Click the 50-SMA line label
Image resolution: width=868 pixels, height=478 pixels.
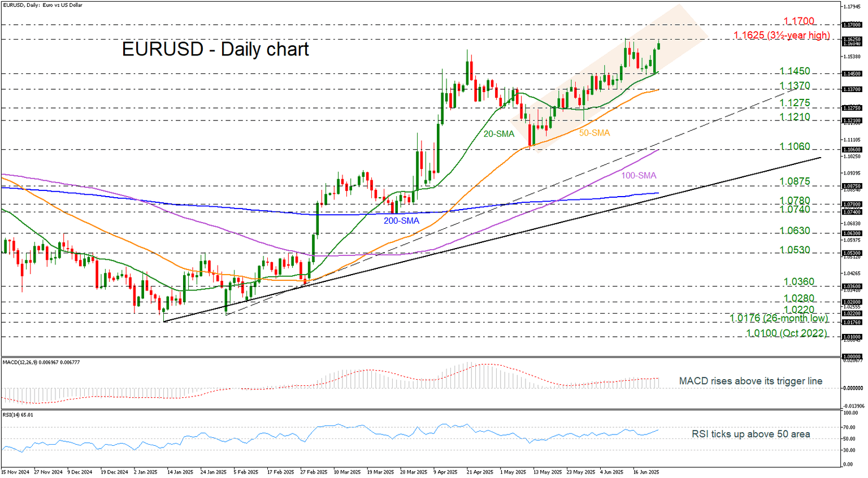pyautogui.click(x=595, y=132)
